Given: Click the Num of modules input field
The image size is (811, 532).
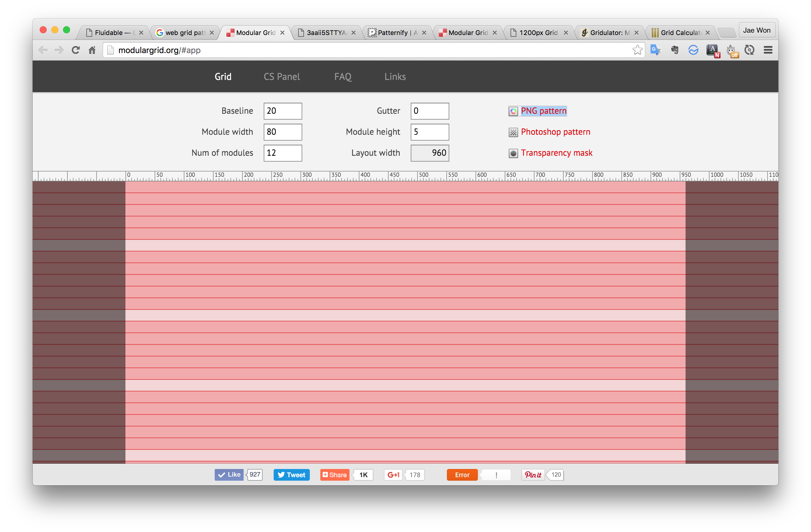Looking at the screenshot, I should pyautogui.click(x=282, y=153).
